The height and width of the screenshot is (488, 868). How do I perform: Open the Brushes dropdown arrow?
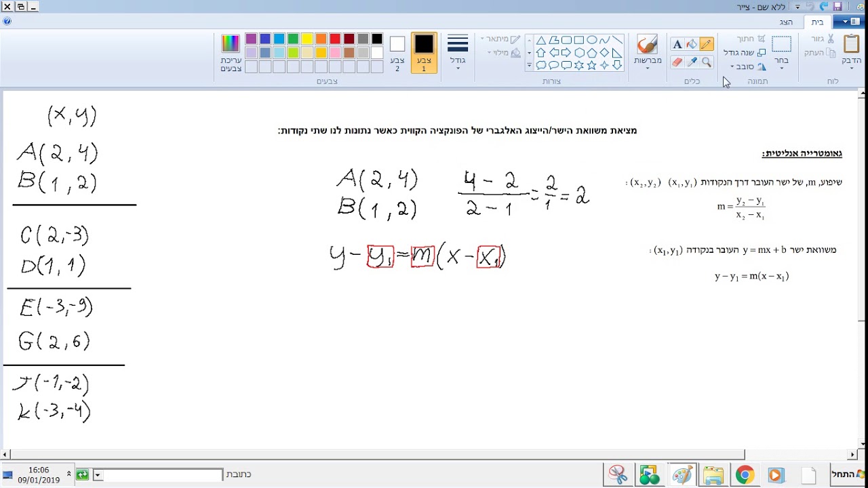[648, 68]
